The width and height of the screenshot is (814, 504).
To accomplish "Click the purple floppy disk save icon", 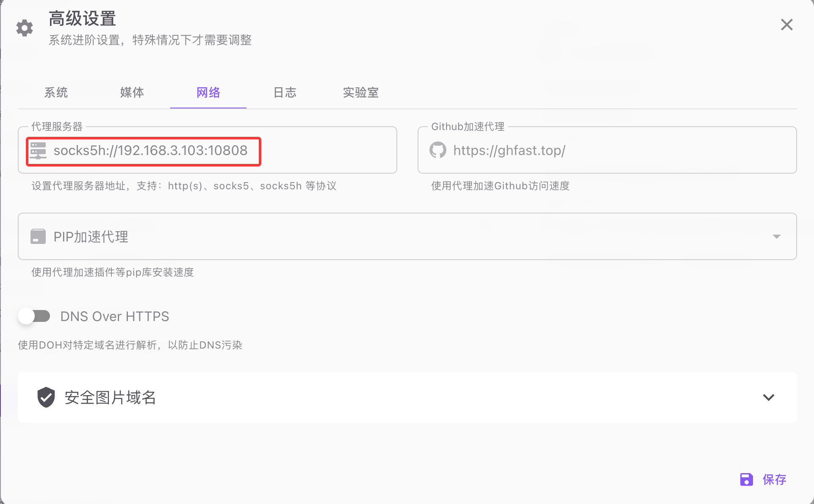I will tap(746, 479).
